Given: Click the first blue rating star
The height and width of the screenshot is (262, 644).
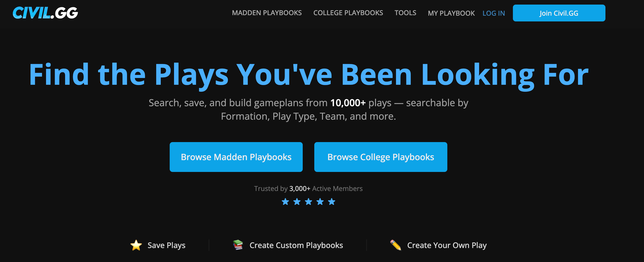Looking at the screenshot, I should [285, 202].
